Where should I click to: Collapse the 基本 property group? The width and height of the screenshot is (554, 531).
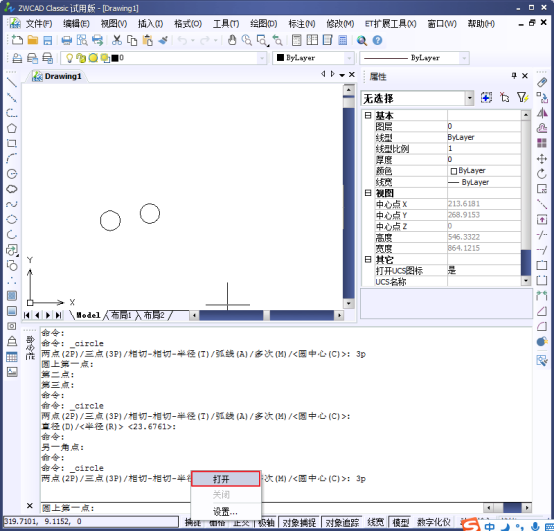(368, 115)
